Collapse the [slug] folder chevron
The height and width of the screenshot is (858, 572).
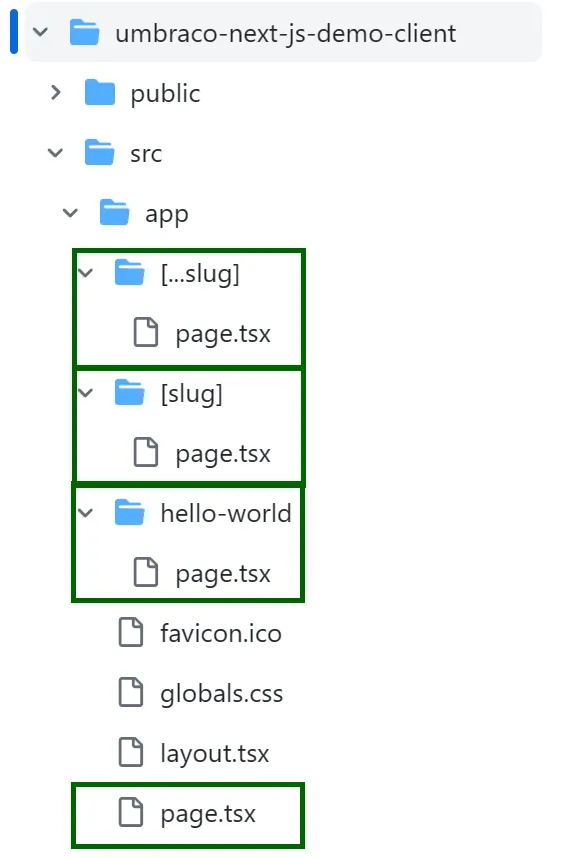86,393
